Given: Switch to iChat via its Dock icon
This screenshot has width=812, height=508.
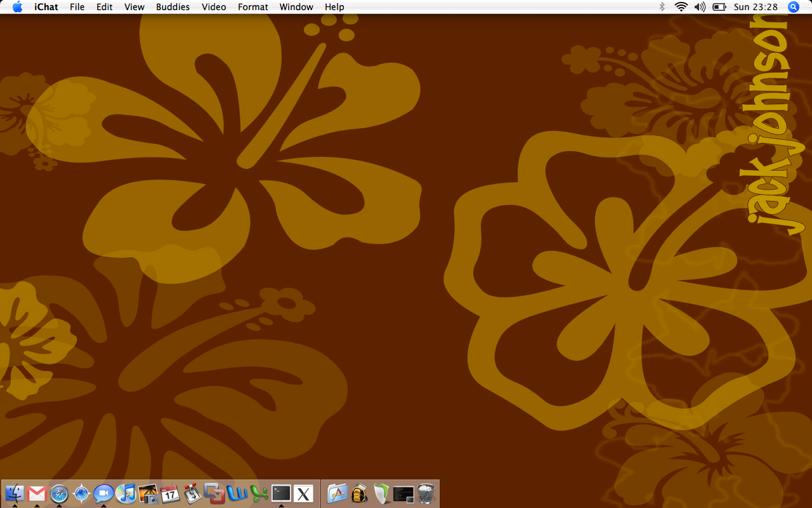Looking at the screenshot, I should coord(103,493).
